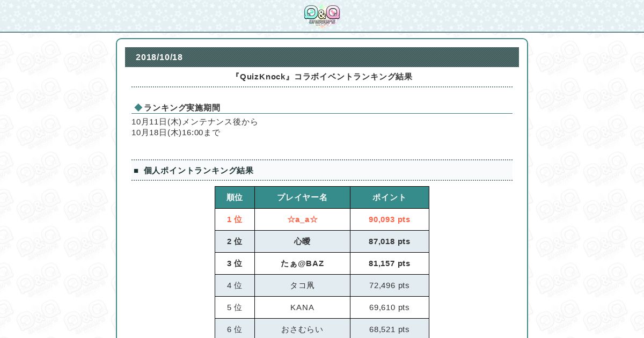
Task: Select the 81,157 pts score
Action: (x=390, y=263)
